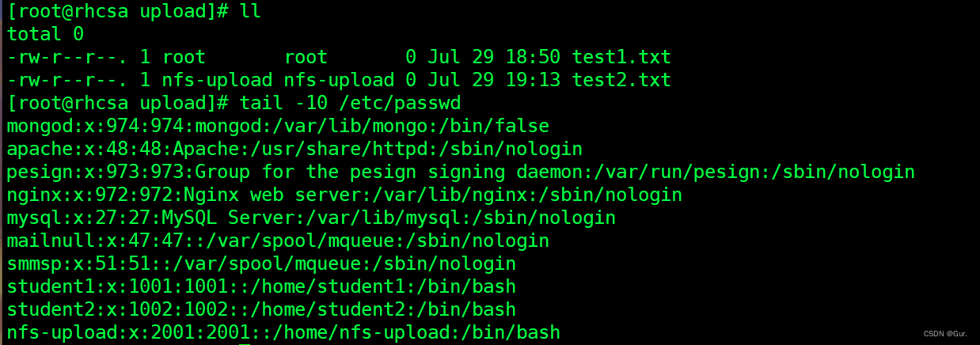This screenshot has width=980, height=345.
Task: Click the 'total 0' output line
Action: coord(45,34)
